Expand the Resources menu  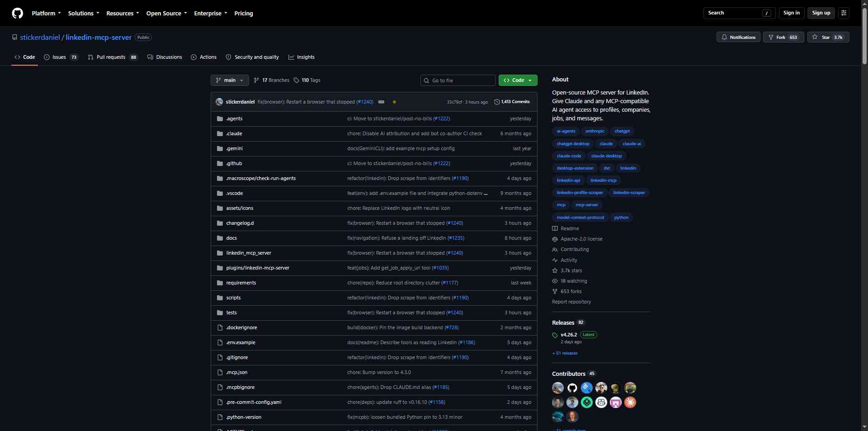(x=123, y=13)
